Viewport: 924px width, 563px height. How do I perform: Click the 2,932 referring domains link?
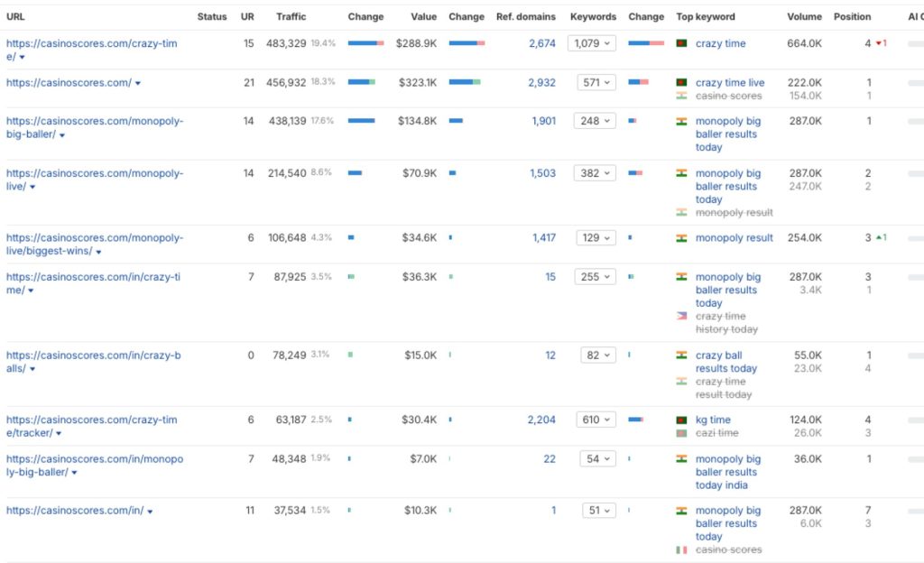click(x=541, y=83)
